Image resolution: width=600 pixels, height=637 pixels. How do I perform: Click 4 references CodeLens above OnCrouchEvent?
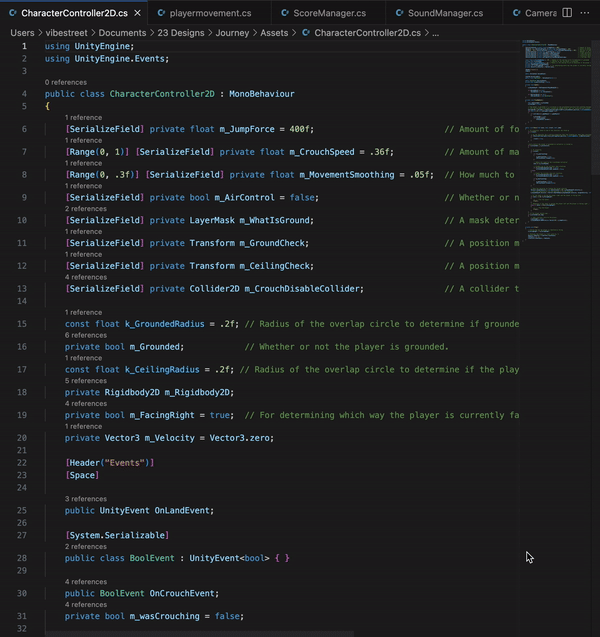86,582
